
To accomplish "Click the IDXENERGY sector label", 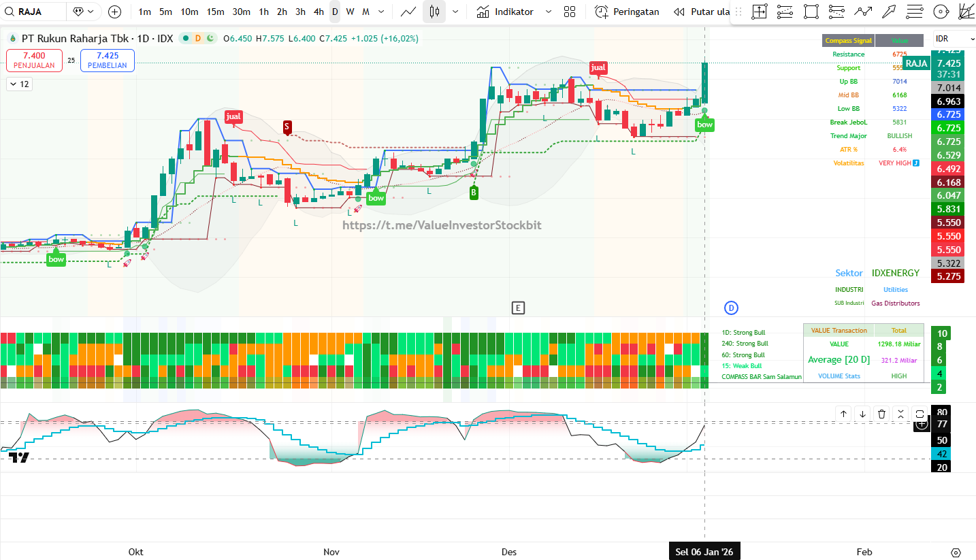I will 896,273.
